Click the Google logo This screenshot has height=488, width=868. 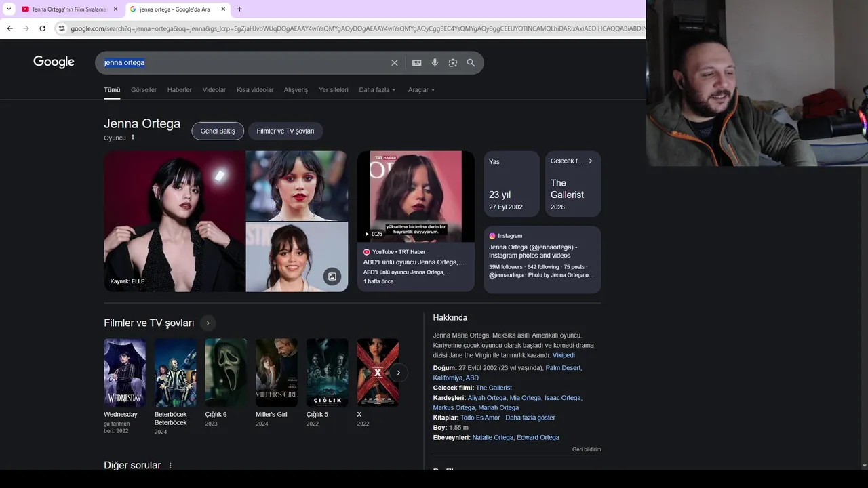54,62
